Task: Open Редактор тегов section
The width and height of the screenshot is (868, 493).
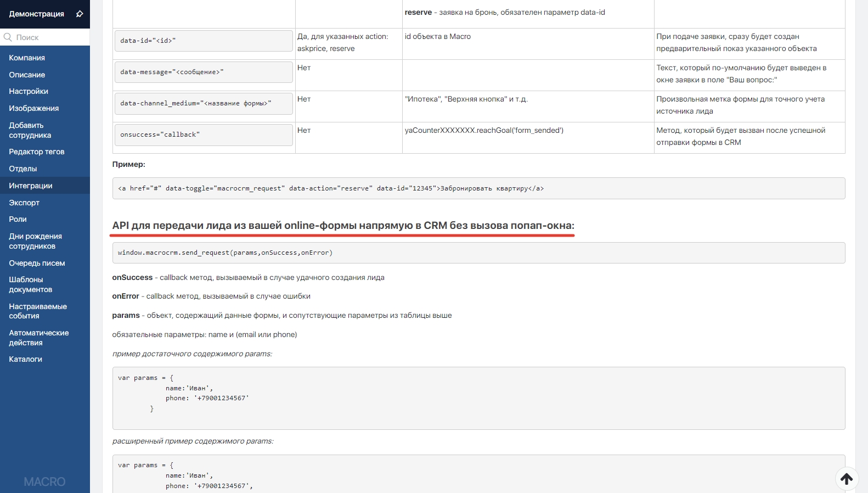Action: (37, 152)
